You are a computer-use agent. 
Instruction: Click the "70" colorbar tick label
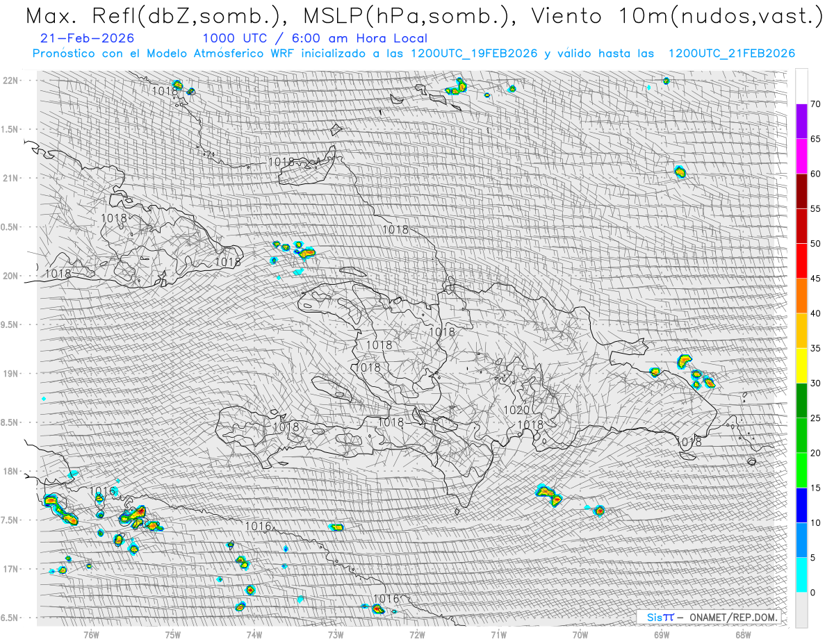(816, 104)
